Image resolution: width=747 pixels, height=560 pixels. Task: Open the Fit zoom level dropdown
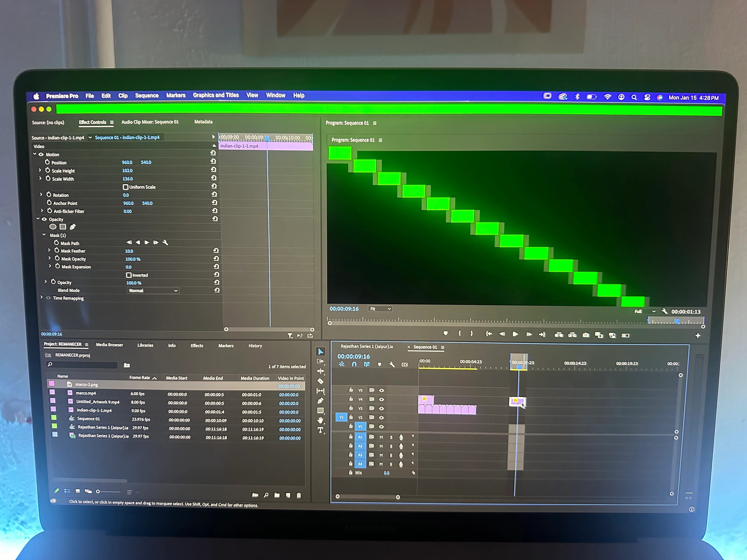pos(380,309)
